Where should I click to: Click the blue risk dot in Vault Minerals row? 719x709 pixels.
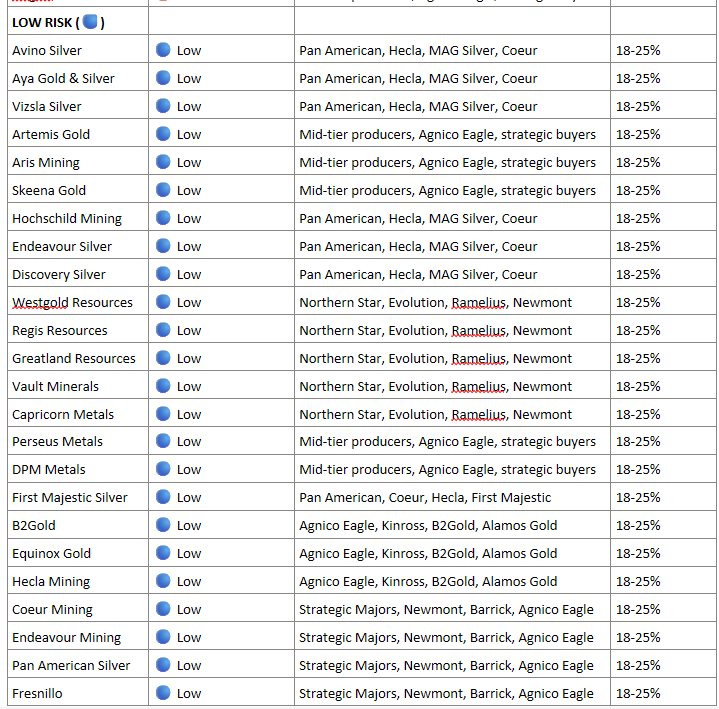[163, 385]
